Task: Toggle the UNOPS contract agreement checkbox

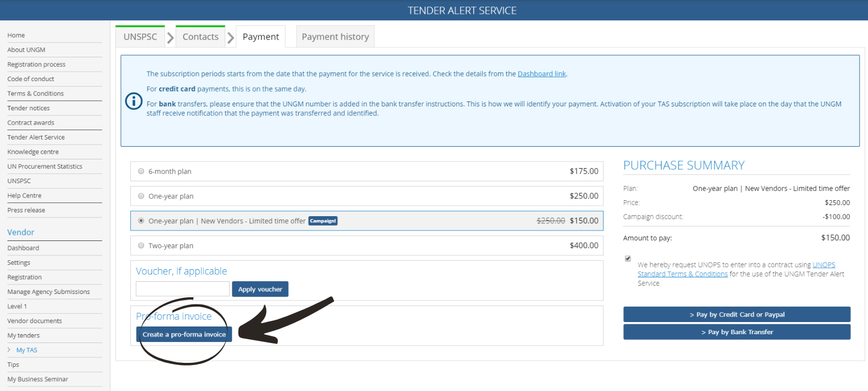Action: click(x=628, y=258)
